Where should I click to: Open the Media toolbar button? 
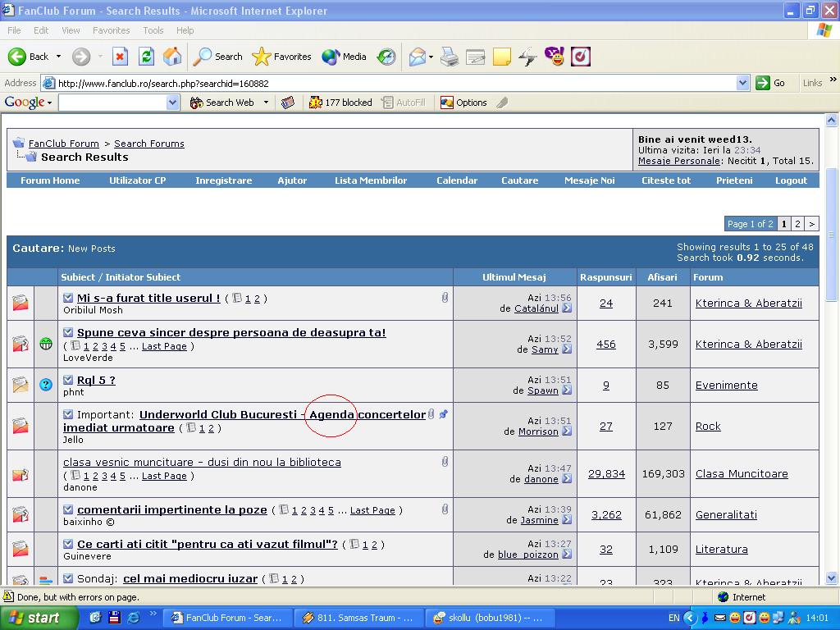tap(344, 57)
